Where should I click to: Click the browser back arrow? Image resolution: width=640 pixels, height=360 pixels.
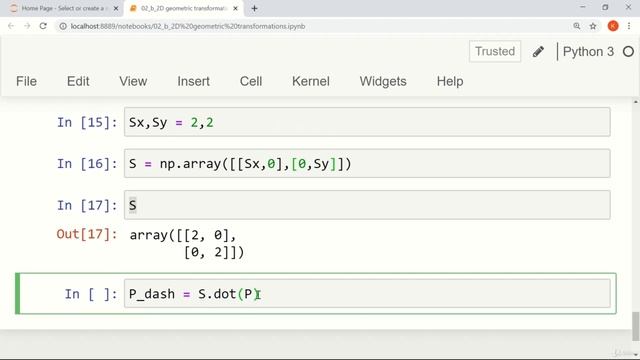[11, 26]
